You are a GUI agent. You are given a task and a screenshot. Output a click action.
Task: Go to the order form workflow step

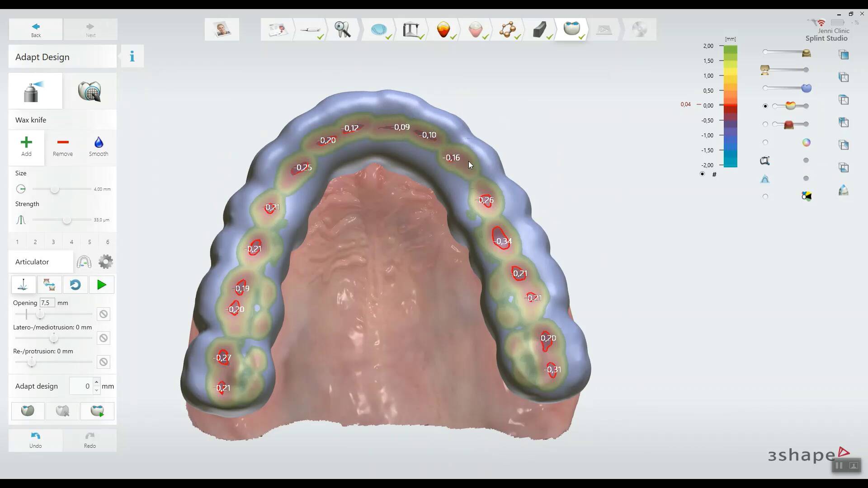[277, 30]
